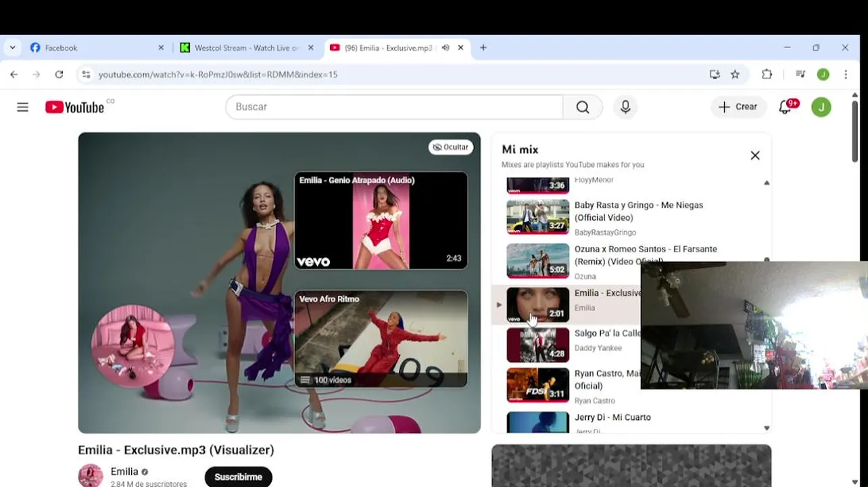Focus the Buscar search field

pos(394,107)
